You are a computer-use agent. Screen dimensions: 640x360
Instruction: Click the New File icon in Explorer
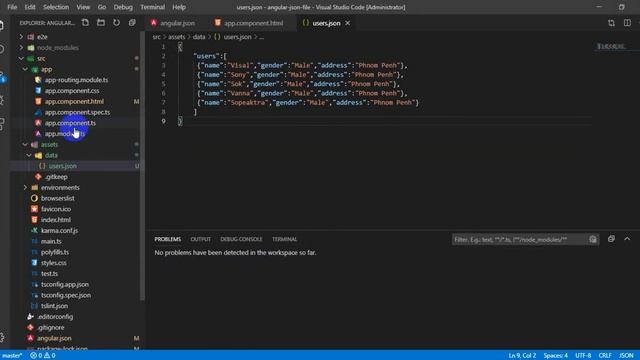[85, 23]
